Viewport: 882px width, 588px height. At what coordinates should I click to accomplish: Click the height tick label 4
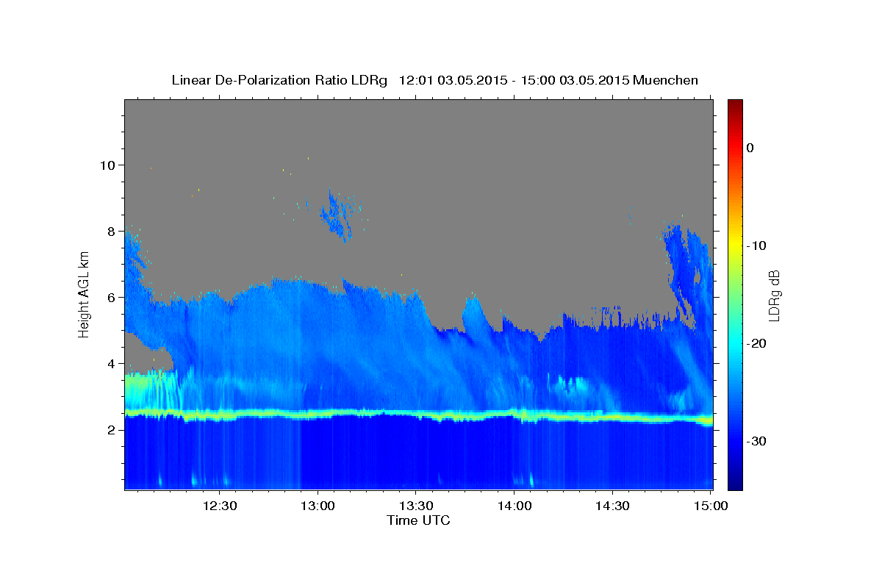click(113, 363)
